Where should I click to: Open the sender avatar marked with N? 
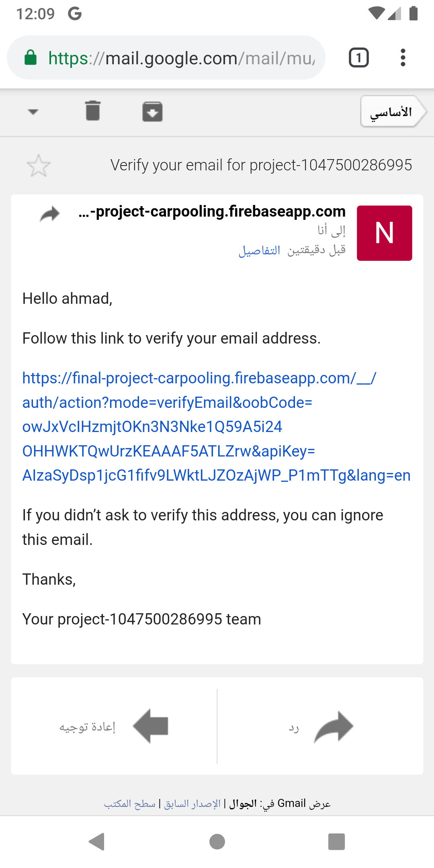384,233
